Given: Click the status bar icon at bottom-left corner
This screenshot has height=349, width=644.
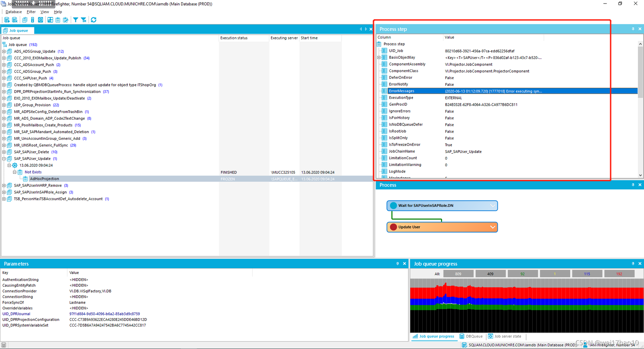Looking at the screenshot, I should click(4, 345).
